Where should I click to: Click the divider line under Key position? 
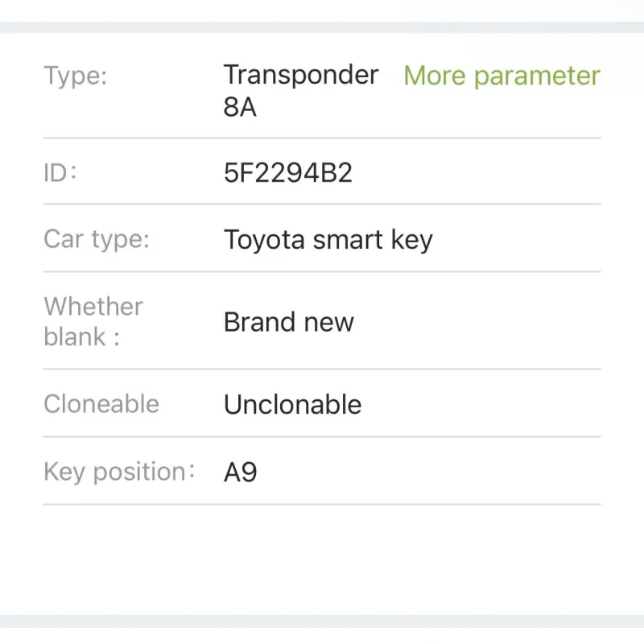(322, 505)
